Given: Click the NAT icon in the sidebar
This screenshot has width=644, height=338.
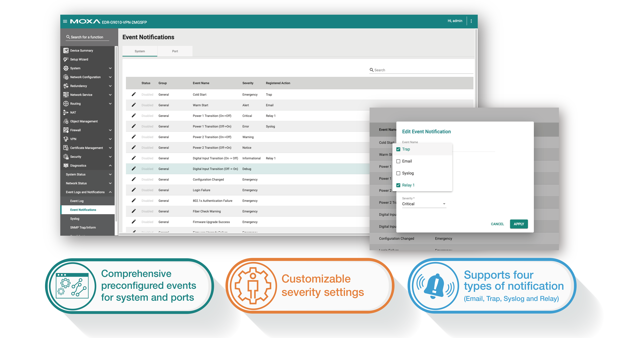Looking at the screenshot, I should tap(66, 112).
